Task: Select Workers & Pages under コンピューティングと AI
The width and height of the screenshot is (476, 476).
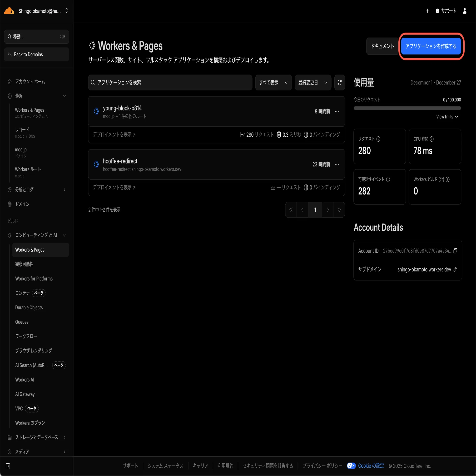Action: coord(40,250)
